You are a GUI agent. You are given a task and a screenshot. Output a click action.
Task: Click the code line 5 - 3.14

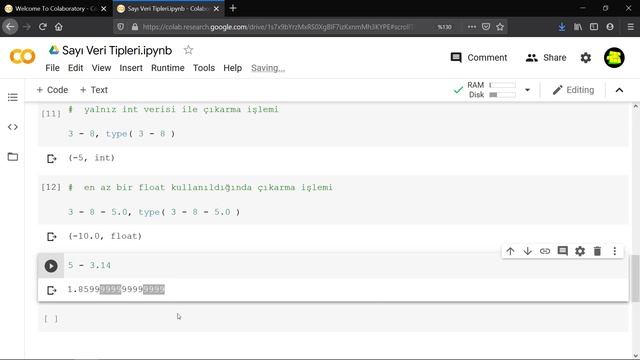point(89,266)
